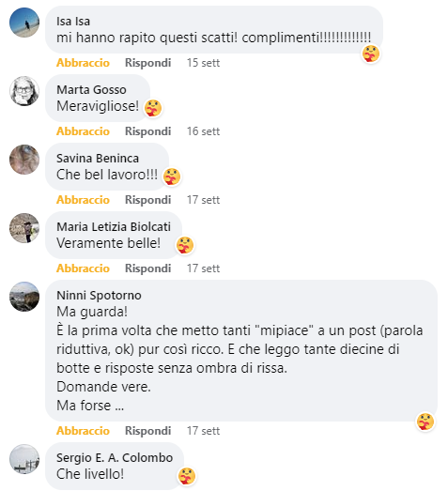Open the hug reaction on Marta Gosso's comment
The image size is (448, 491).
(x=153, y=108)
